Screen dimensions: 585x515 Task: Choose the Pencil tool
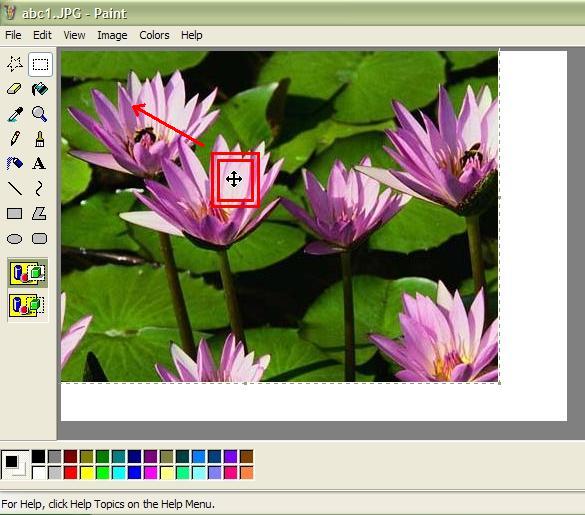pos(15,139)
